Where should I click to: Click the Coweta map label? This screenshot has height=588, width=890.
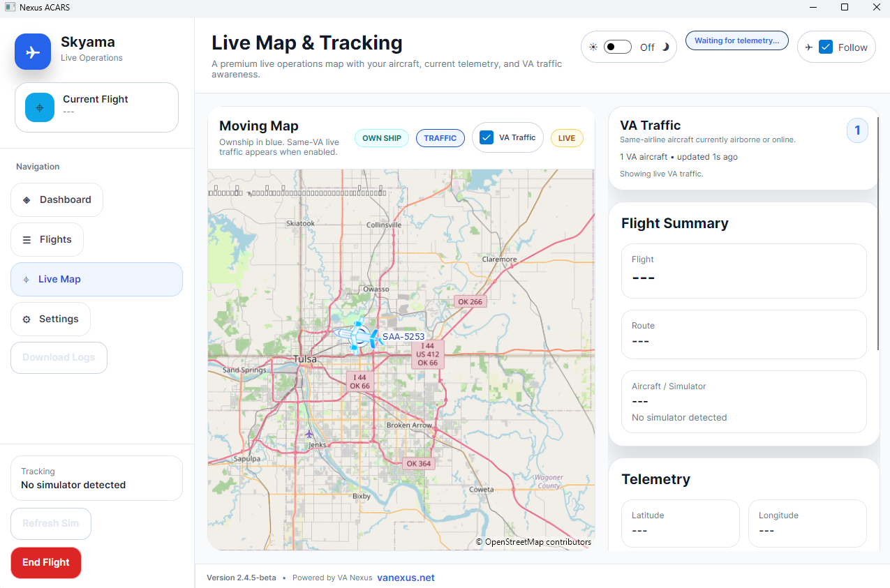coord(482,490)
